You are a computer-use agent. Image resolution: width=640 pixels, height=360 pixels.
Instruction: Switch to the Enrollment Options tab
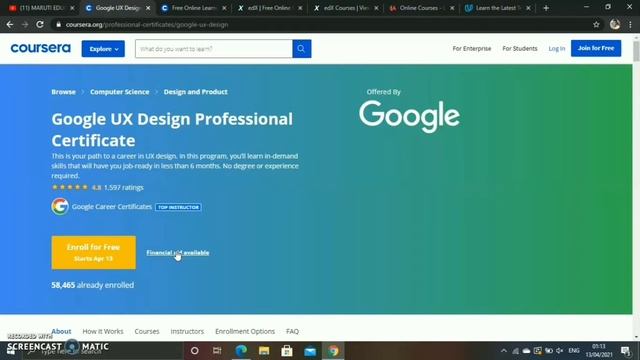point(245,331)
